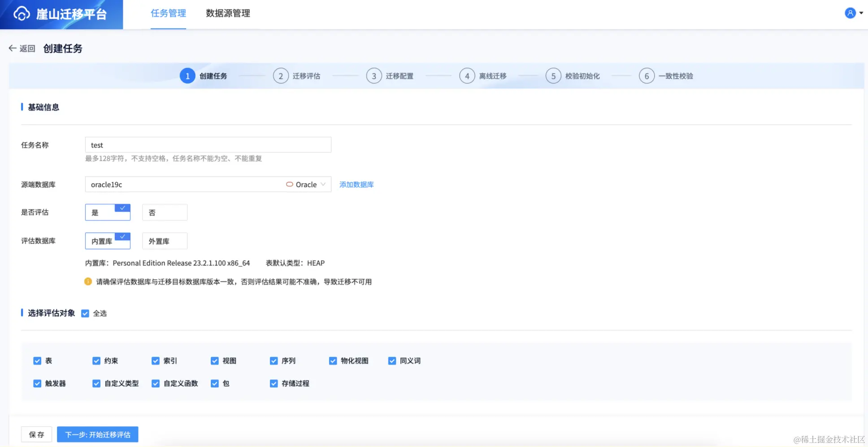The image size is (868, 447).
Task: Click the 创建任务 page title
Action: pos(63,48)
